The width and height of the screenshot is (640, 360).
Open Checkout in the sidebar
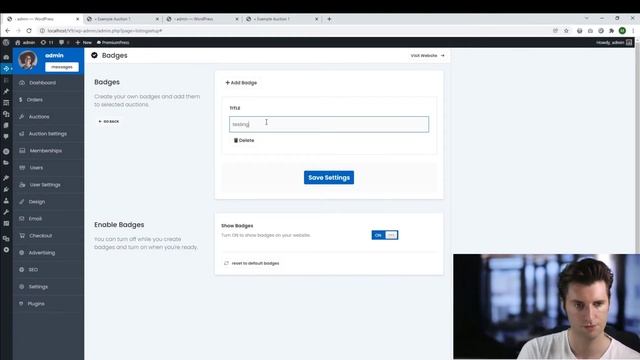tap(48, 236)
